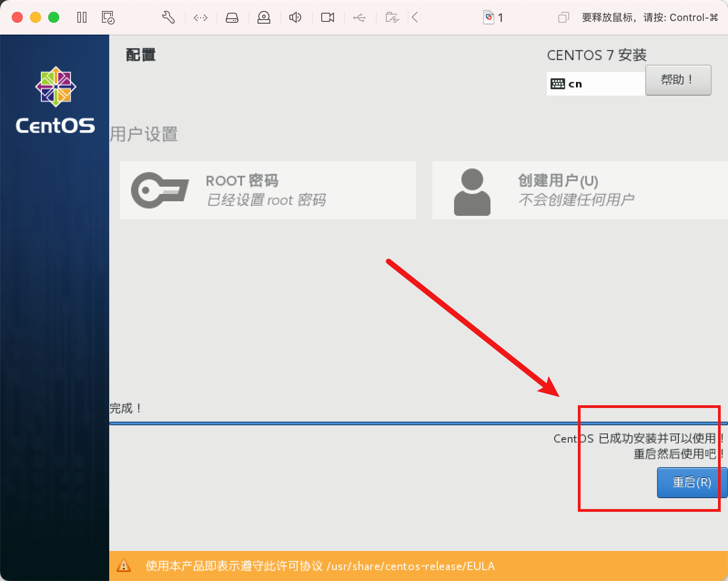Click the red close window button
Viewport: 728px width, 581px height.
pyautogui.click(x=17, y=18)
